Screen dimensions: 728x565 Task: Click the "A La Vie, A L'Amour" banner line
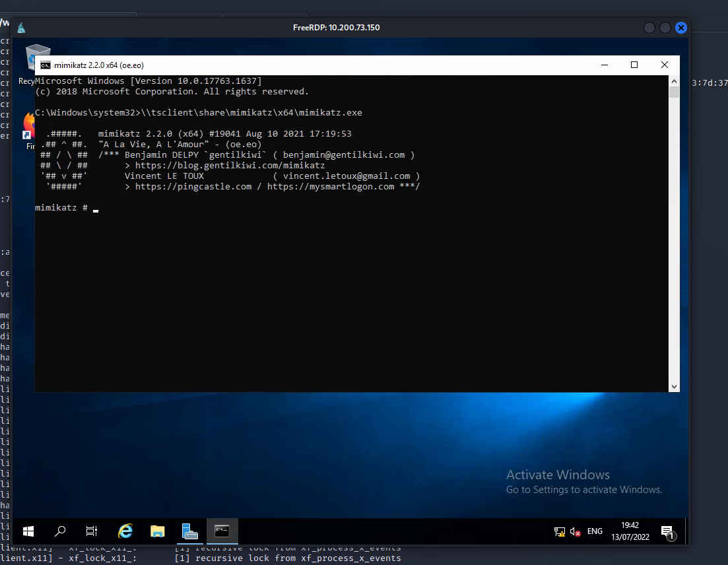[x=180, y=144]
